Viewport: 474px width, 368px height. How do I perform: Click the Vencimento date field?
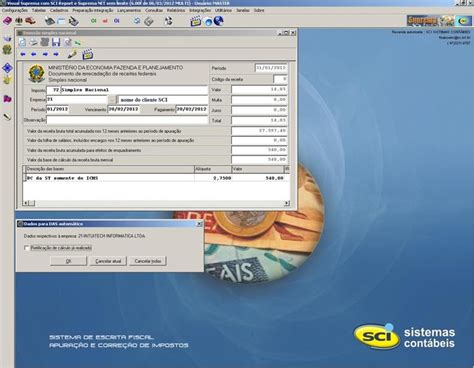123,109
